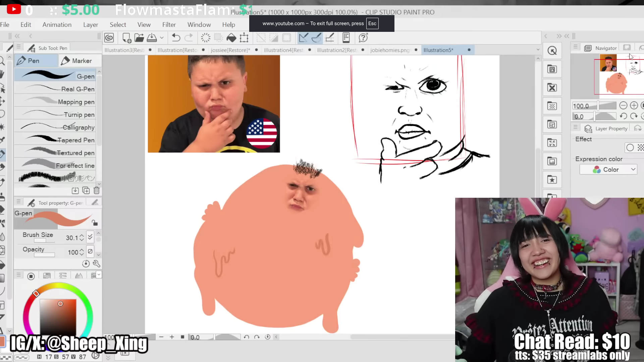Select the Mapping pen brush
Image resolution: width=644 pixels, height=362 pixels.
pyautogui.click(x=56, y=102)
